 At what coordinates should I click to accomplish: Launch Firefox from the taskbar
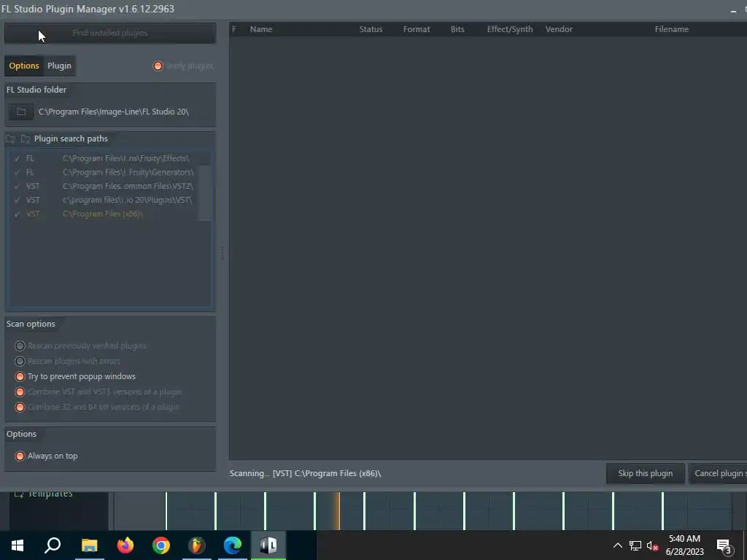click(125, 545)
